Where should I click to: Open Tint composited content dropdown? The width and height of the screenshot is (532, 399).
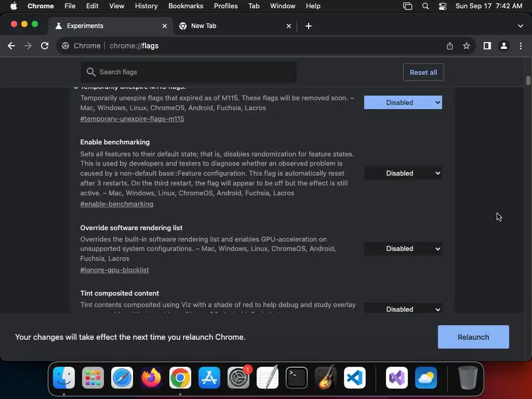pos(403,308)
